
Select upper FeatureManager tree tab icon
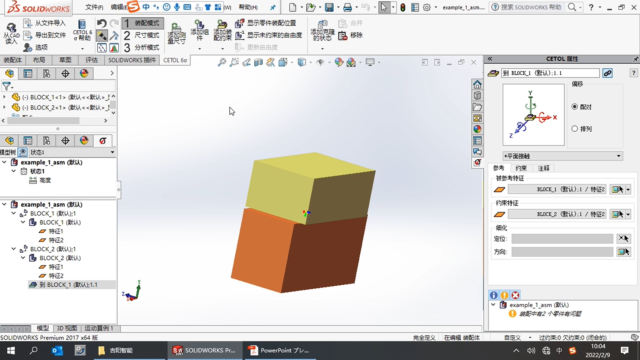click(9, 73)
